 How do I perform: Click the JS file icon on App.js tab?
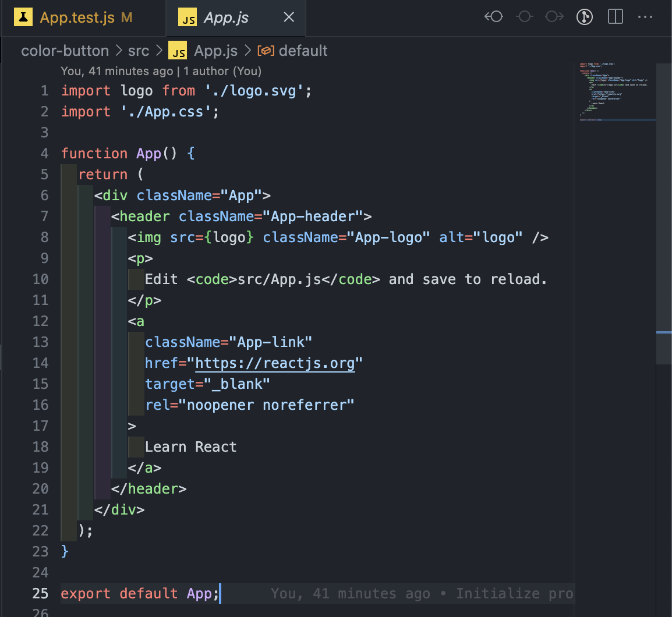point(188,17)
